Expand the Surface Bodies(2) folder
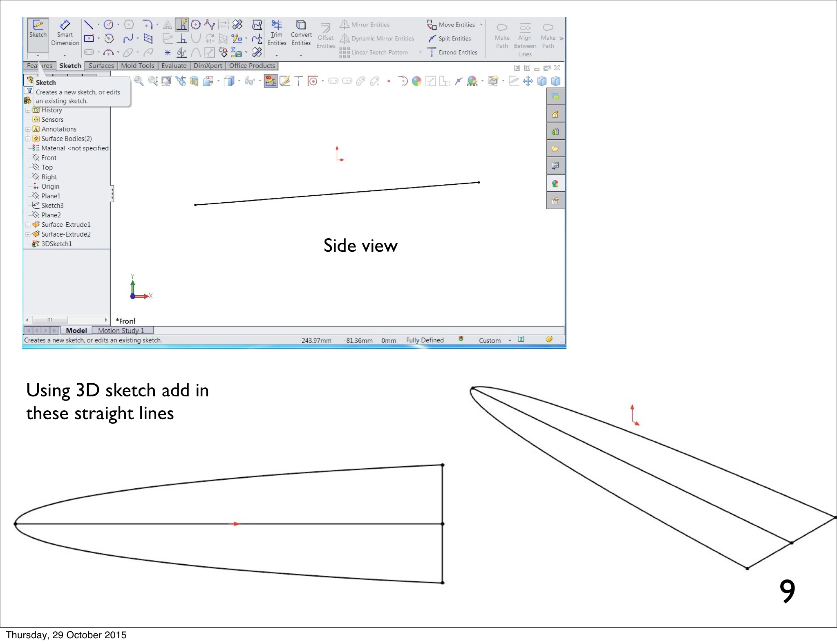 click(x=28, y=139)
